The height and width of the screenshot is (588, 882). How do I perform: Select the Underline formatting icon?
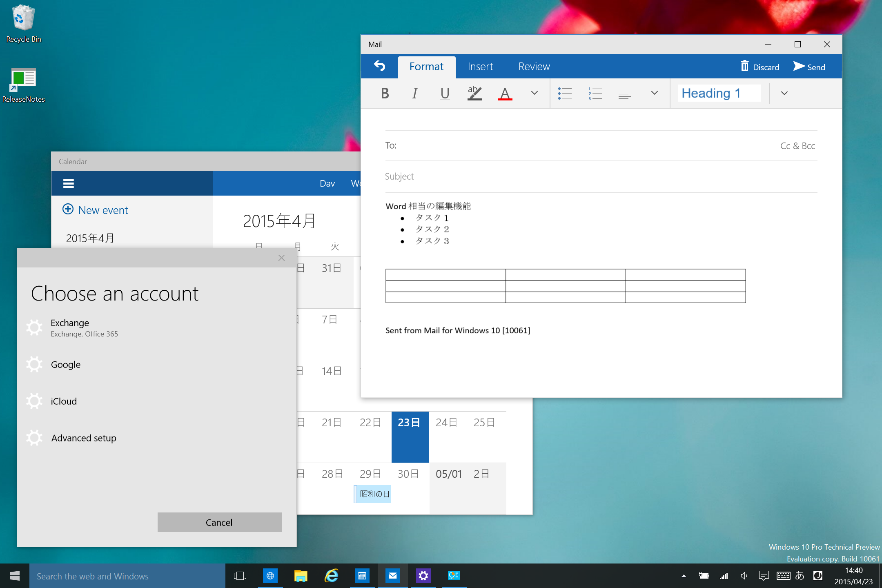[x=445, y=93]
